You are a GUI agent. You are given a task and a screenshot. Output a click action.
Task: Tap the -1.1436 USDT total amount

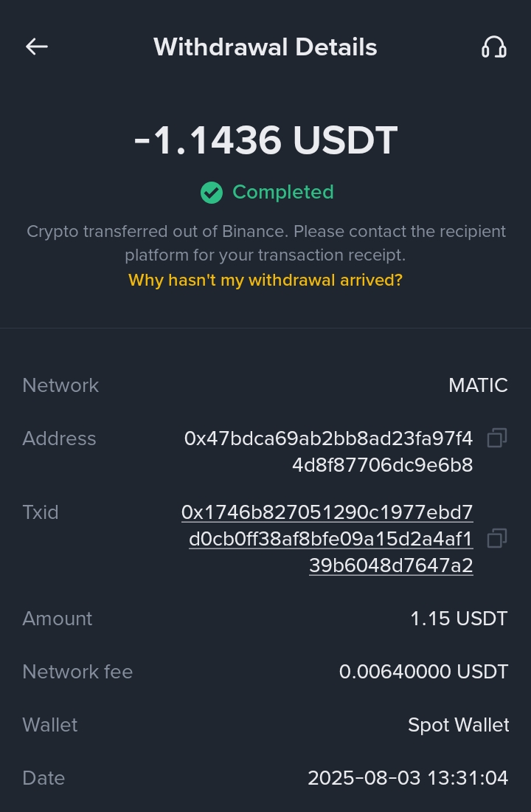(x=265, y=140)
